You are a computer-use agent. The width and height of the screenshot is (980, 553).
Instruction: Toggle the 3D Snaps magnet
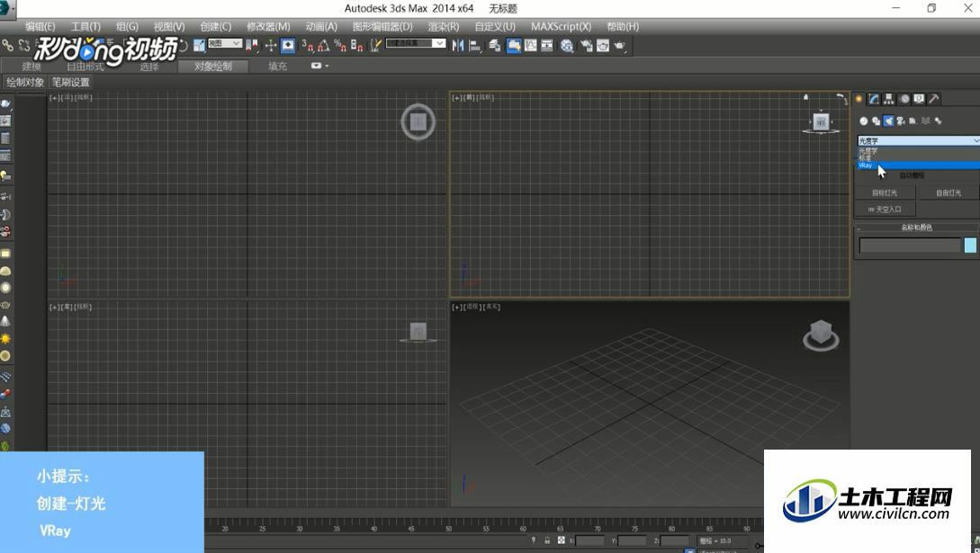pos(307,46)
